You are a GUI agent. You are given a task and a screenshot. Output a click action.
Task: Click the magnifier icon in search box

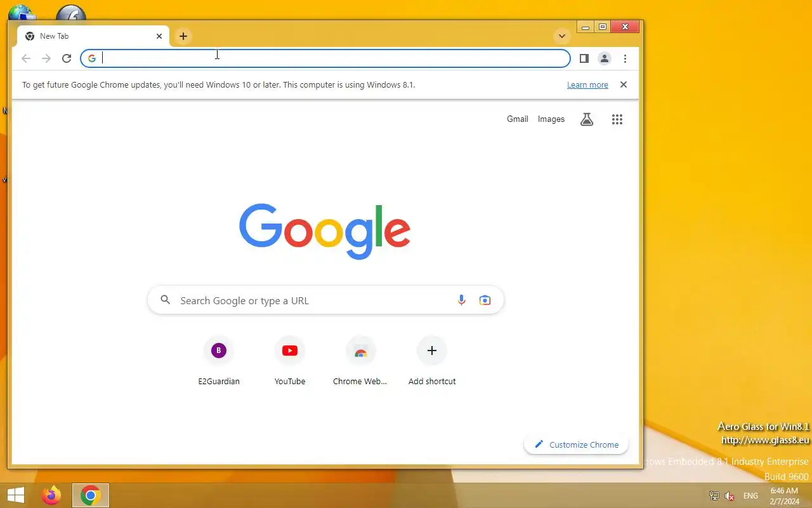coord(166,300)
